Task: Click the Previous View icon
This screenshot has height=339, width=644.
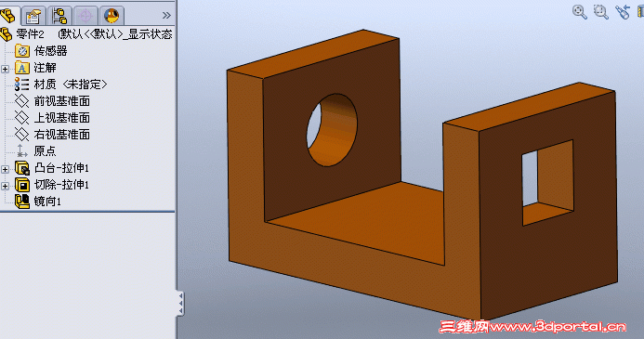Action: pyautogui.click(x=623, y=11)
